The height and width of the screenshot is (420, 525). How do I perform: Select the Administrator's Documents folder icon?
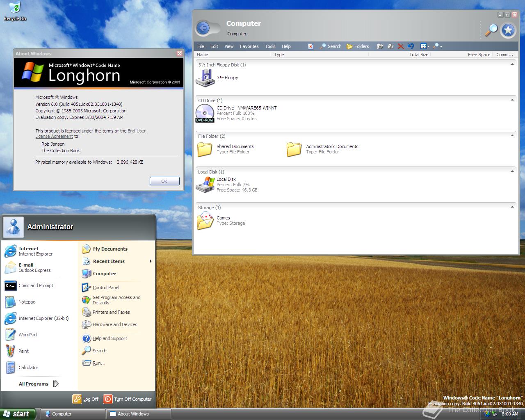(294, 149)
